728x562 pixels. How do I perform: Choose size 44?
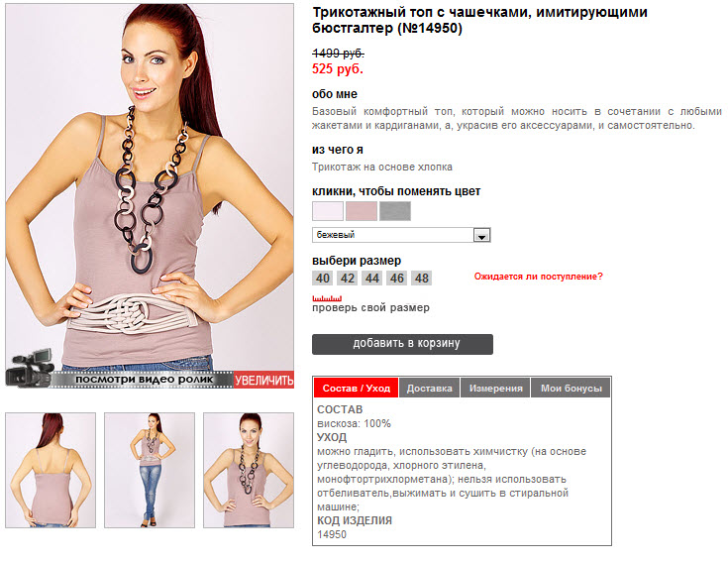tap(371, 279)
